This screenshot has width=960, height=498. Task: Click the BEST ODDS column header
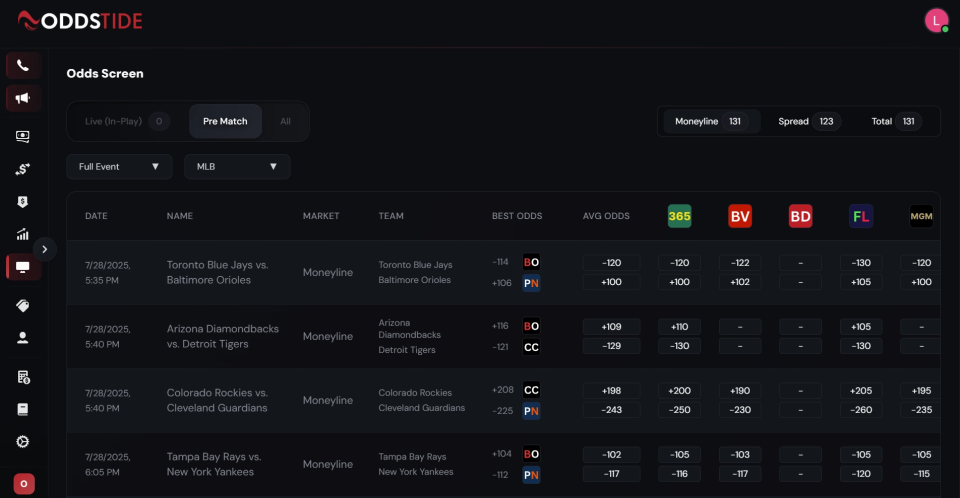[x=517, y=216]
